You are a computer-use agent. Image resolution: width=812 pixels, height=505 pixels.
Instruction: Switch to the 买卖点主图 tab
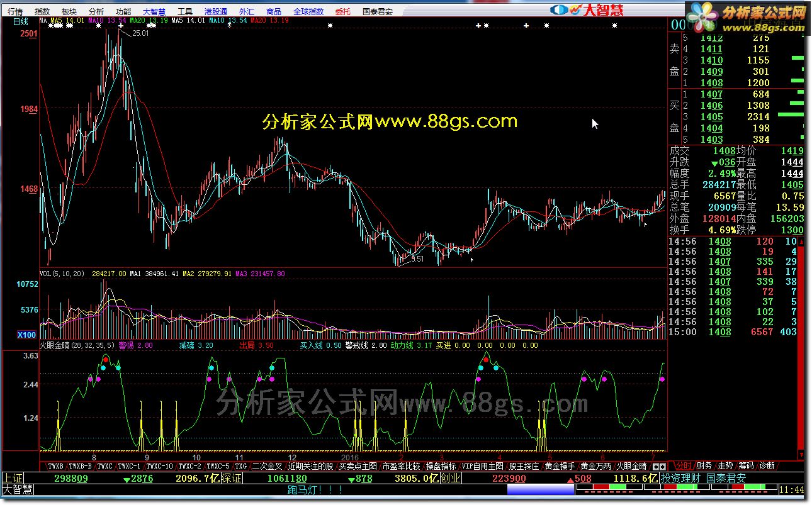point(358,466)
